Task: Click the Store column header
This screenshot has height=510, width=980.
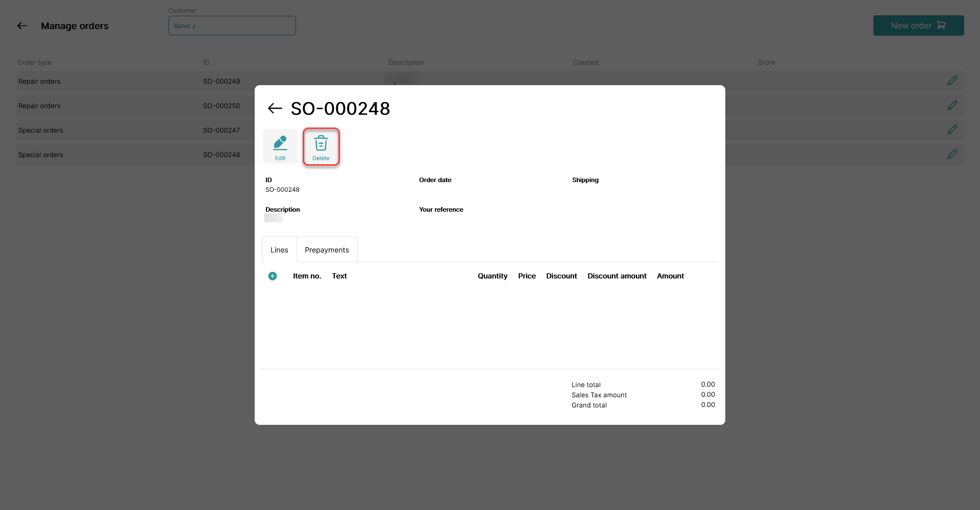Action: pos(767,62)
